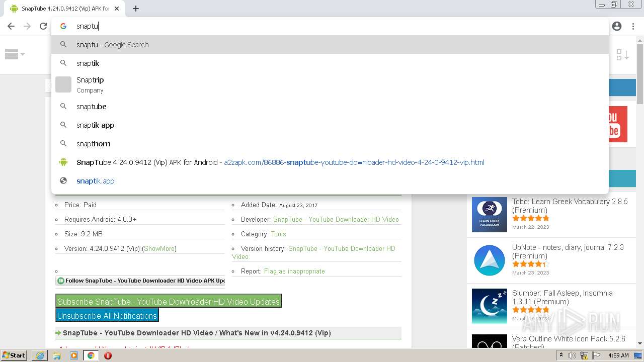The width and height of the screenshot is (644, 362).
Task: Pick the Snaptrip Company suggestion
Action: pyautogui.click(x=330, y=85)
